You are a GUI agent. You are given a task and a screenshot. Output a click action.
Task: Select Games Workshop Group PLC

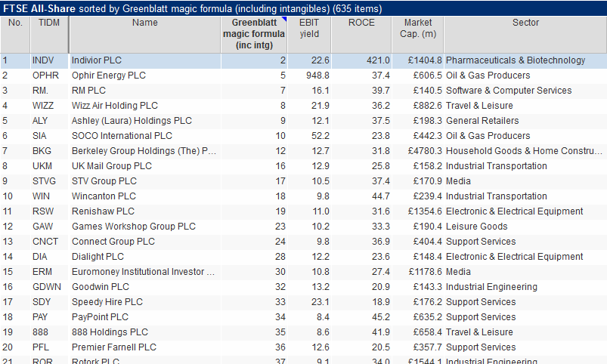(x=134, y=227)
